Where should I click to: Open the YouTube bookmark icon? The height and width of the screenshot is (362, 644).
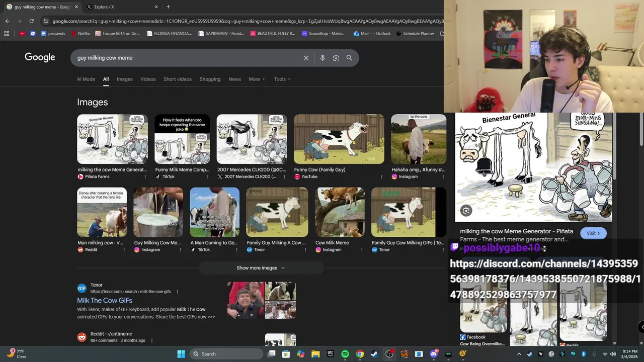point(22,34)
